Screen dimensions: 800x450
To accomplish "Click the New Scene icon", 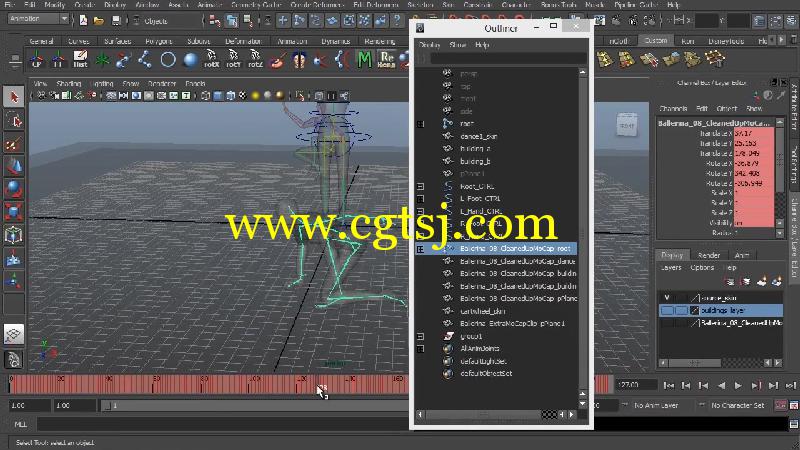I will pos(83,20).
